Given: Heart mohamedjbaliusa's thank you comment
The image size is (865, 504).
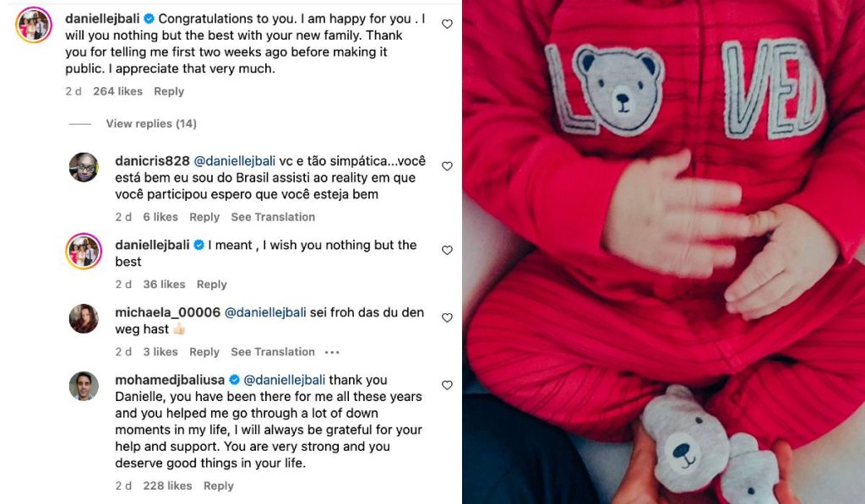Looking at the screenshot, I should point(447,386).
